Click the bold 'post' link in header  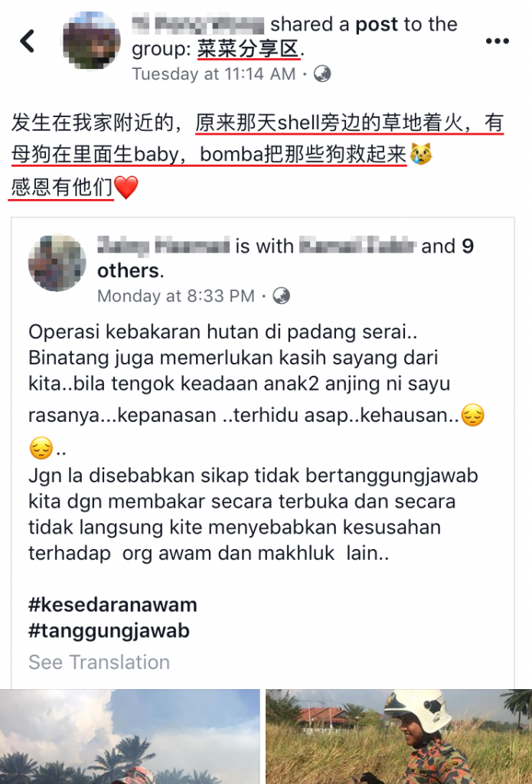(x=377, y=24)
